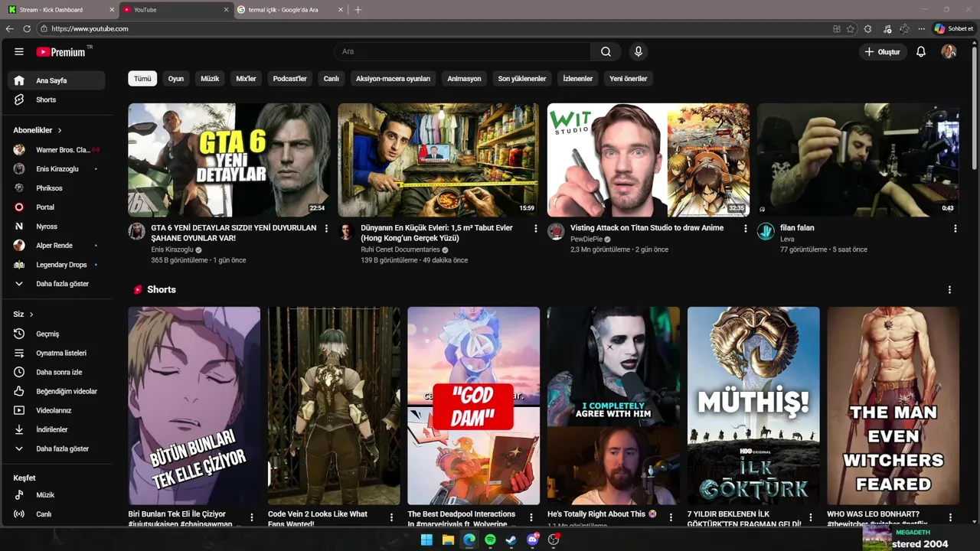980x551 pixels.
Task: Open options menu for GTA 6 video
Action: click(x=326, y=229)
